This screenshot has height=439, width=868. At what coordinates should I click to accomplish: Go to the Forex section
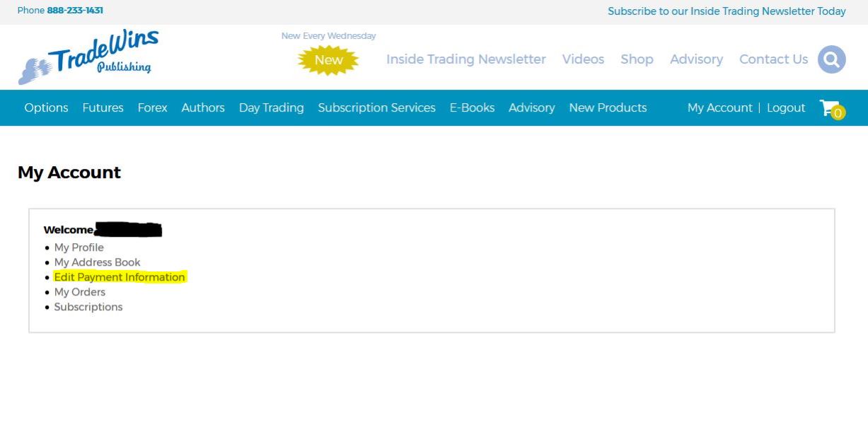click(x=152, y=107)
